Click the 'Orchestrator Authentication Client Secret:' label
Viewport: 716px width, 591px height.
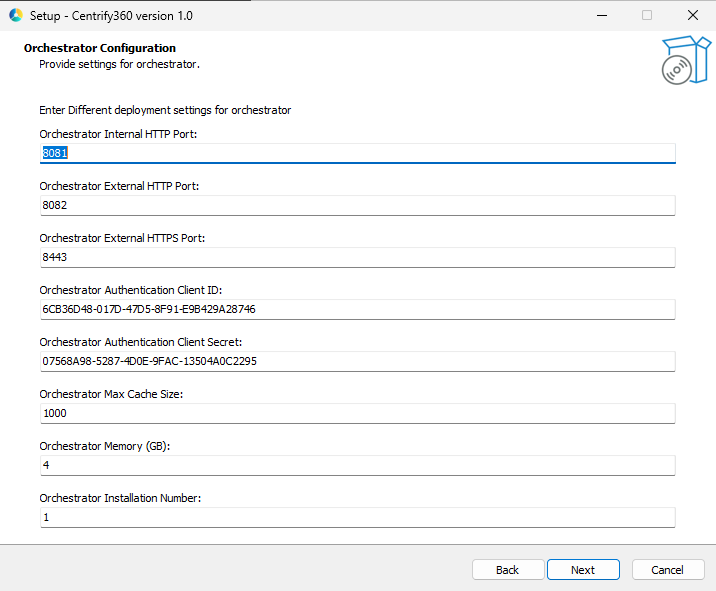click(x=141, y=343)
